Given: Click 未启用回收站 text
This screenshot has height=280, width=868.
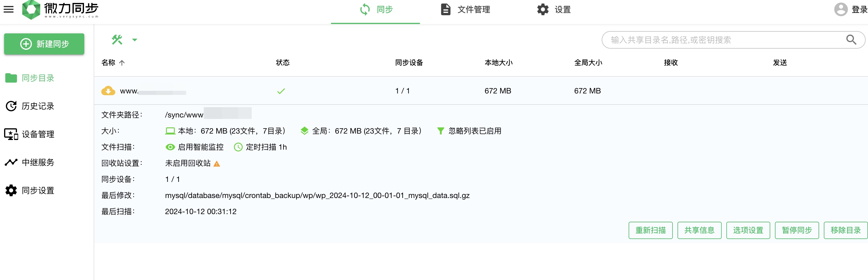Looking at the screenshot, I should [188, 163].
